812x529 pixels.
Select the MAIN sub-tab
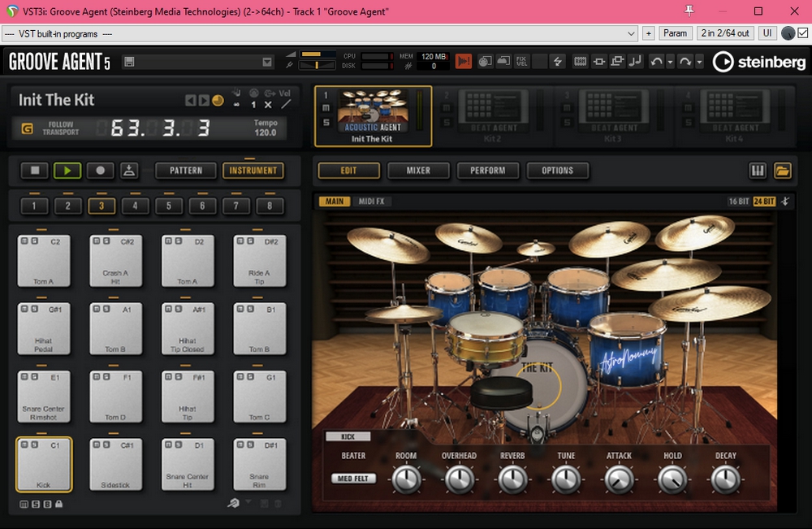335,201
